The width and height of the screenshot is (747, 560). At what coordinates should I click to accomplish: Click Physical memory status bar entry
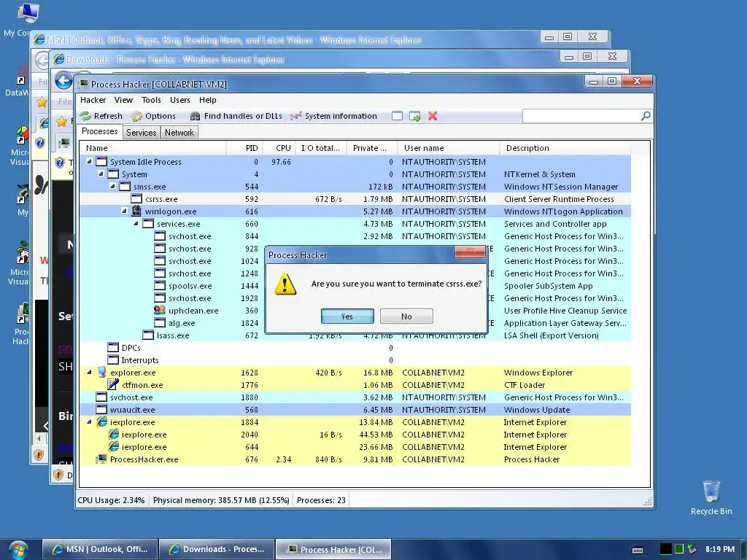click(x=221, y=500)
